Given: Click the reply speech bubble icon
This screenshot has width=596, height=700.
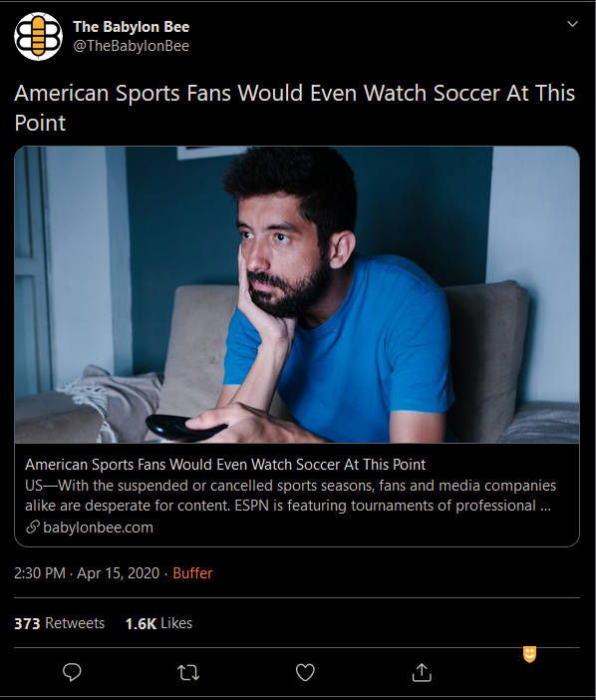Looking at the screenshot, I should click(x=72, y=672).
